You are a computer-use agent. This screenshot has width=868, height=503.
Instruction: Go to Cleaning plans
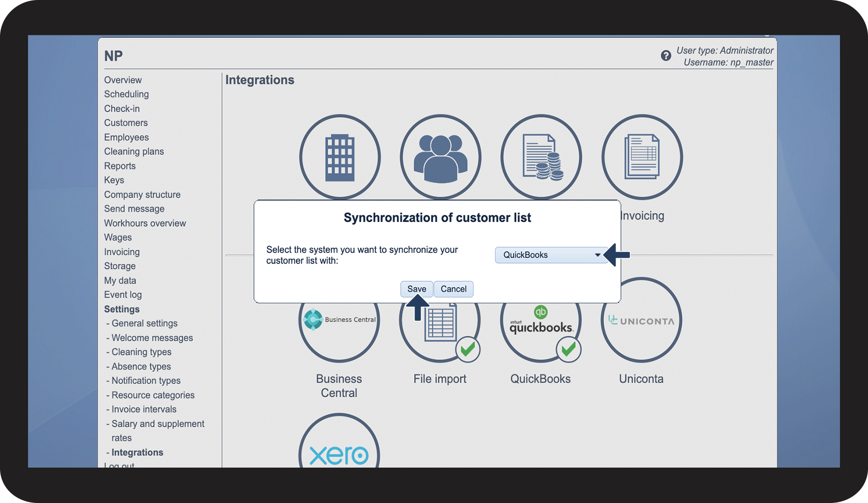pyautogui.click(x=134, y=151)
